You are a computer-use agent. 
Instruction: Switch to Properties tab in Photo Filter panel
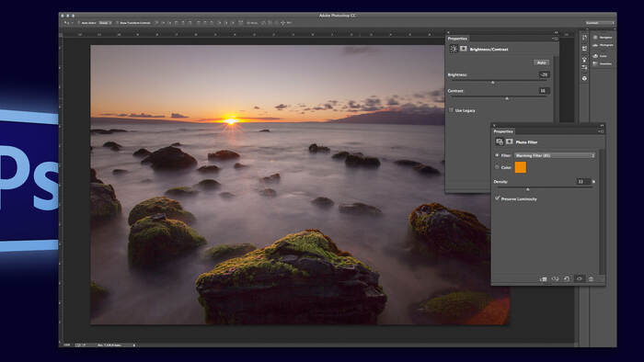point(503,131)
